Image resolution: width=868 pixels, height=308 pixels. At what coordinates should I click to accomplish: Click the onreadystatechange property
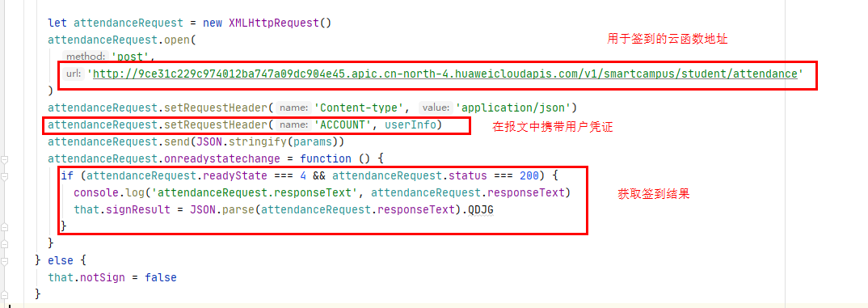pos(222,159)
